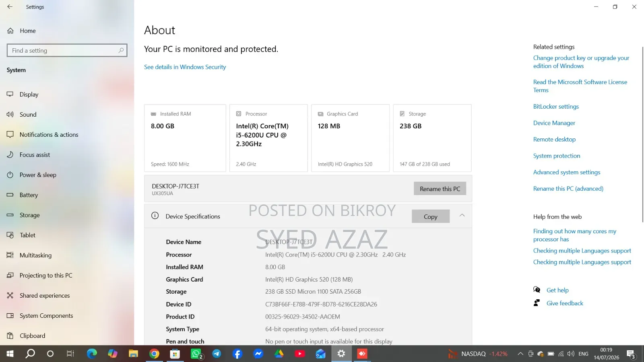Launch Google Chrome from the taskbar
644x362 pixels.
tap(154, 354)
